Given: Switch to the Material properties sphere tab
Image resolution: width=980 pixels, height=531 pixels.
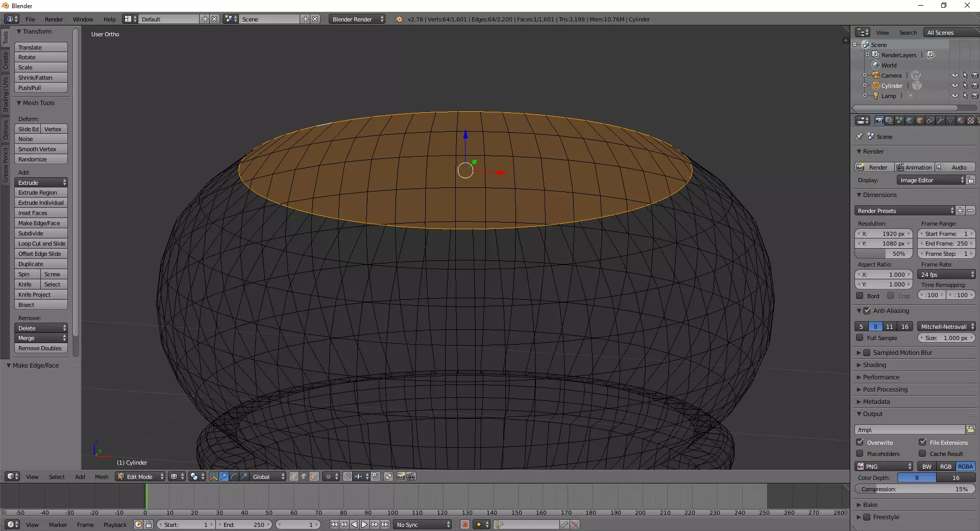Looking at the screenshot, I should (x=961, y=120).
